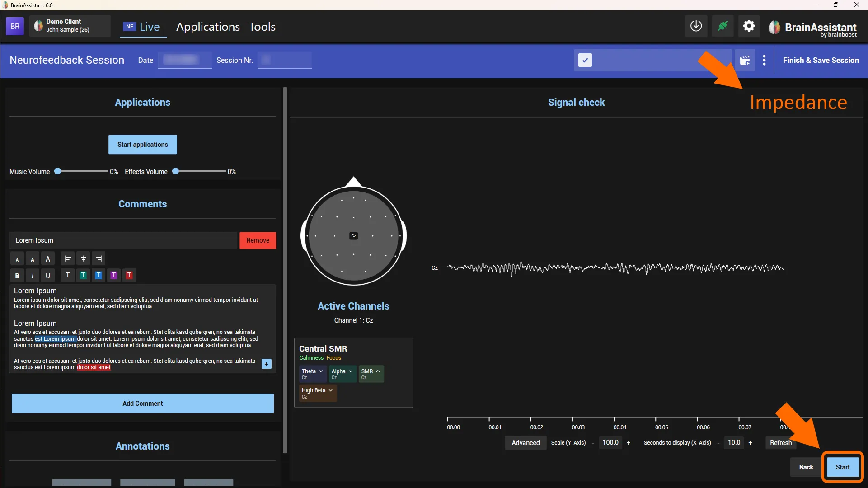Click the Start applications button

tap(143, 145)
